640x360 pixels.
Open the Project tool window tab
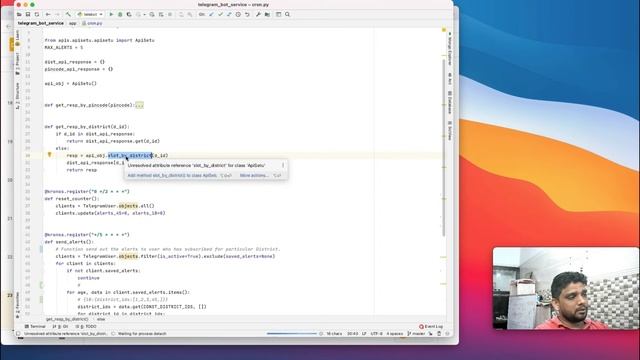[18, 64]
